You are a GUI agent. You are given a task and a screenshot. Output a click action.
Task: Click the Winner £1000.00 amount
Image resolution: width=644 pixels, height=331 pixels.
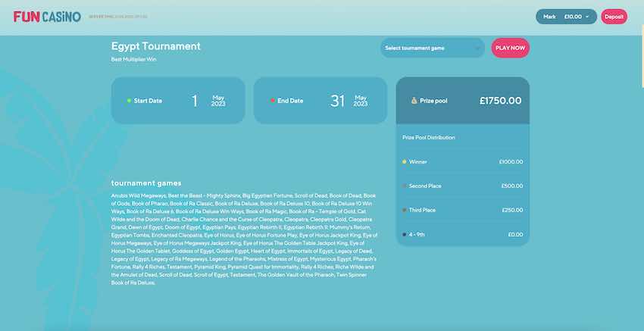511,162
